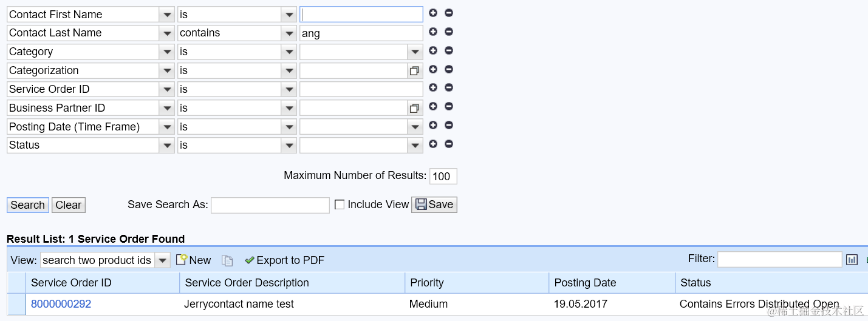Sort by Posting Date column header
This screenshot has height=321, width=868.
[585, 283]
